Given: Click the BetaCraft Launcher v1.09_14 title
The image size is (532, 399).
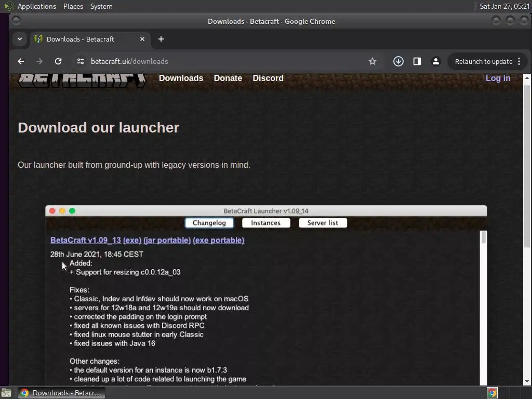Looking at the screenshot, I should click(x=265, y=211).
